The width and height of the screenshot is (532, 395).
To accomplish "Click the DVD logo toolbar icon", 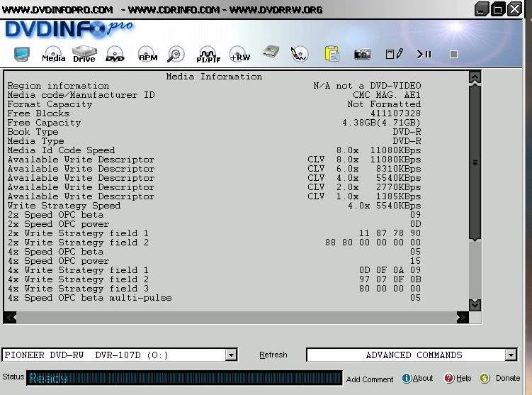I will coord(115,55).
